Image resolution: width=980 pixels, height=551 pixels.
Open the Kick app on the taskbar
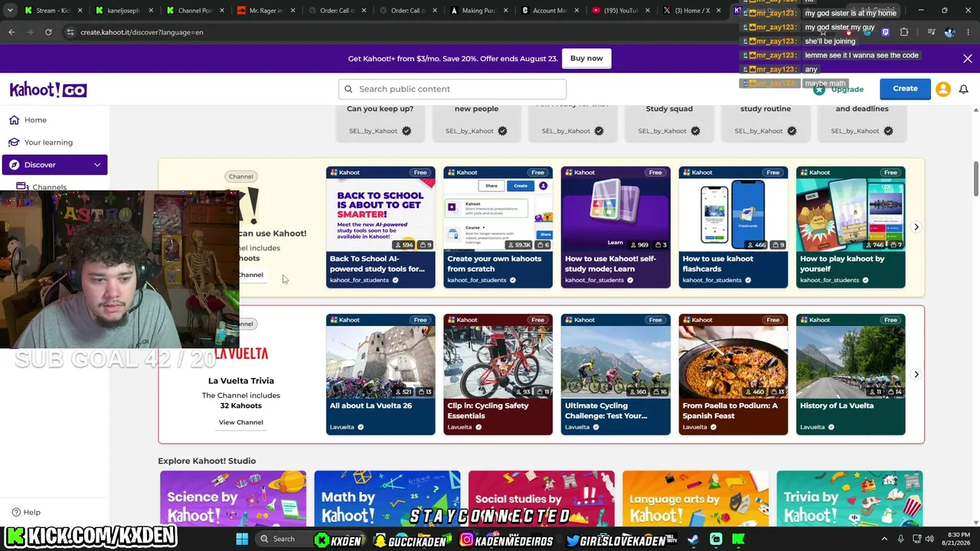[x=739, y=539]
